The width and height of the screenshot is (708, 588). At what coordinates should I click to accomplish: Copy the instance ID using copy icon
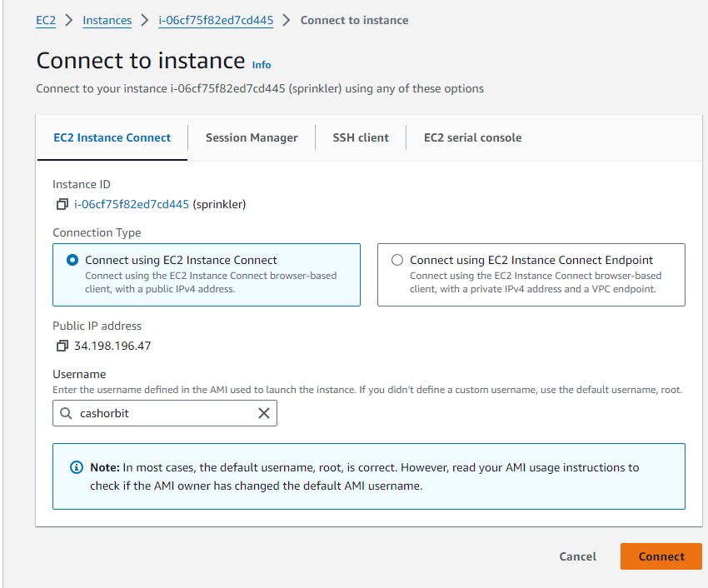pyautogui.click(x=62, y=204)
